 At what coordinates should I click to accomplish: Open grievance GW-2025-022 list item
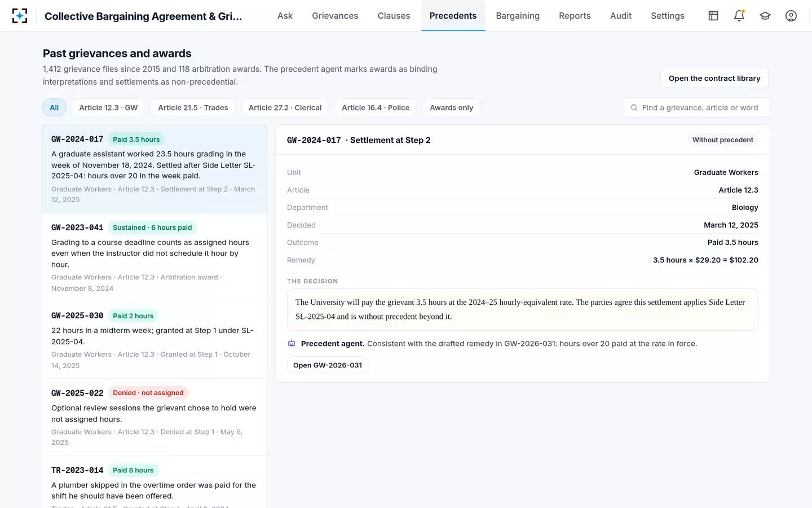coord(155,417)
